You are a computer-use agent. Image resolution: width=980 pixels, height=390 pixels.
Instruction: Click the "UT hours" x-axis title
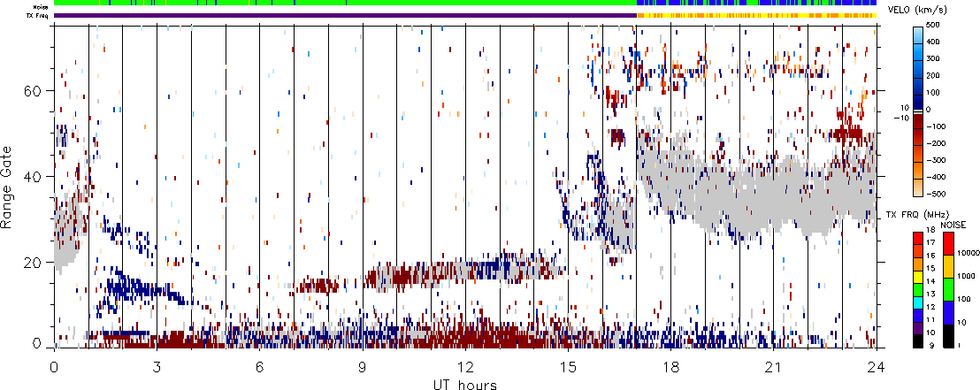[465, 384]
